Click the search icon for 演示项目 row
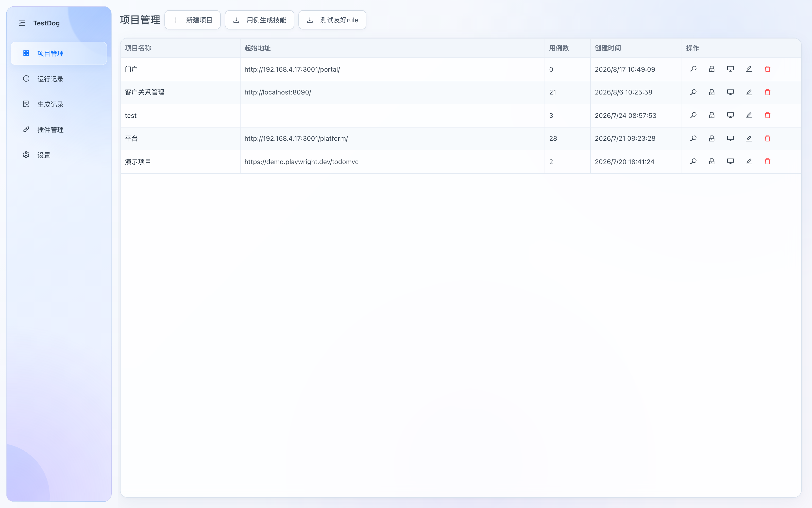Viewport: 812px width, 508px height. pos(693,162)
